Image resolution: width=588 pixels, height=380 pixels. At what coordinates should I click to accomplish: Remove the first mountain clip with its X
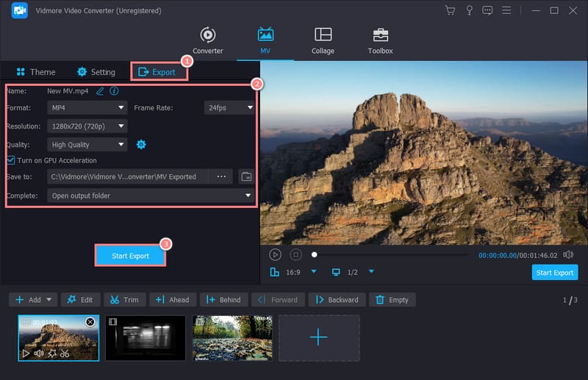90,322
